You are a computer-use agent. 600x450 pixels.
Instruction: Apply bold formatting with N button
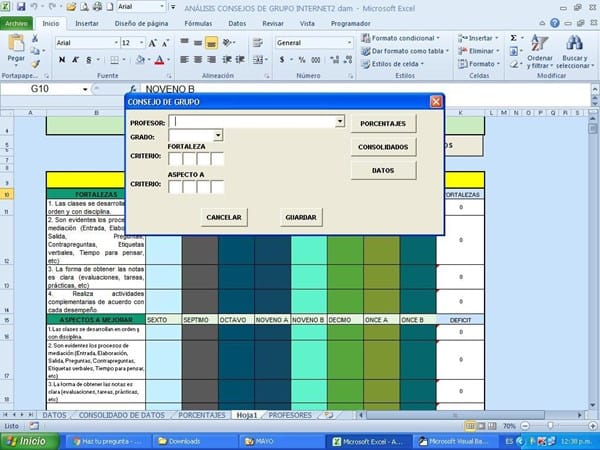click(62, 59)
